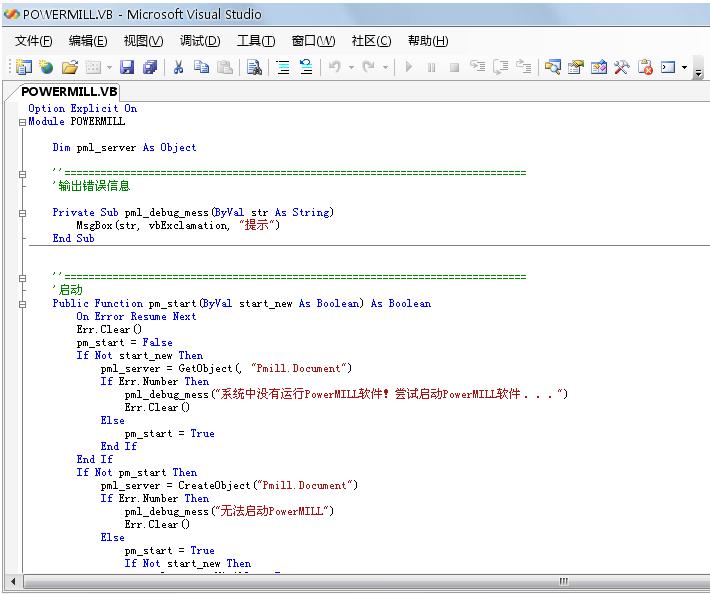Expand the other windows dropdown arrow
The height and width of the screenshot is (594, 710).
pos(684,68)
